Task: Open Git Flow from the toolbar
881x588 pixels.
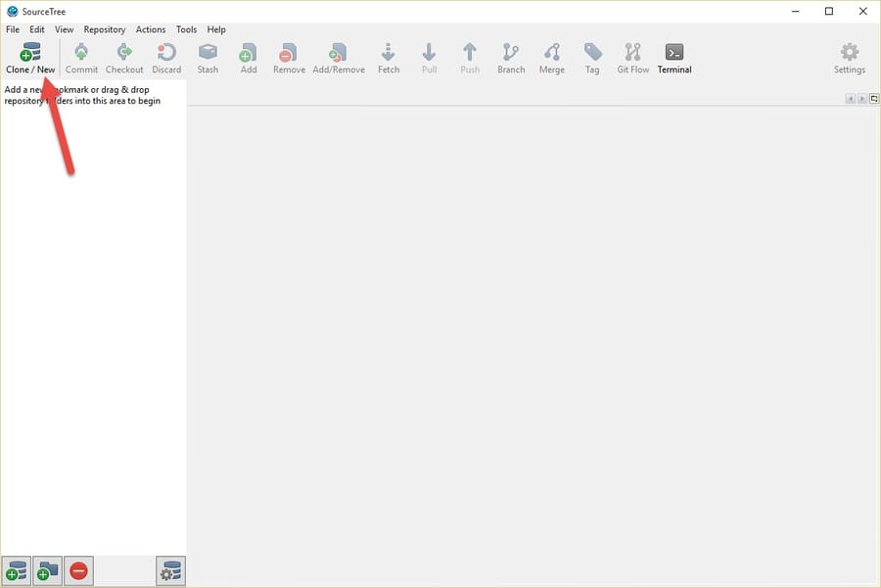Action: pos(632,58)
